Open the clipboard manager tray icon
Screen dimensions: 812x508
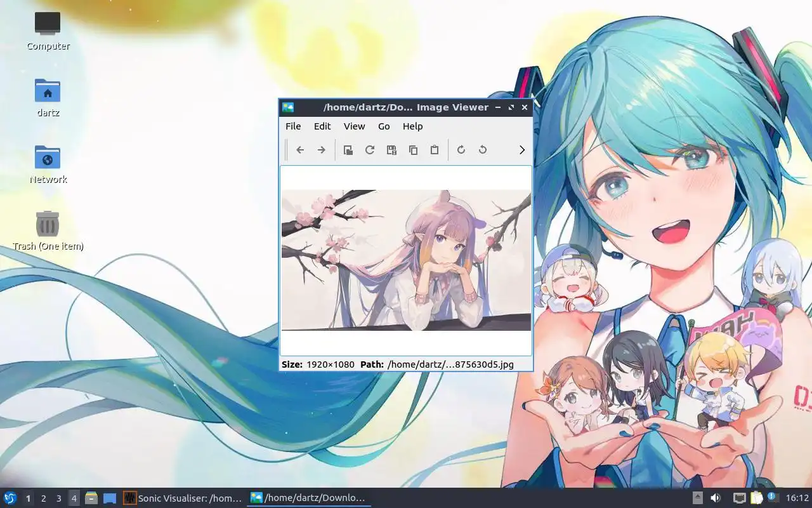click(756, 498)
